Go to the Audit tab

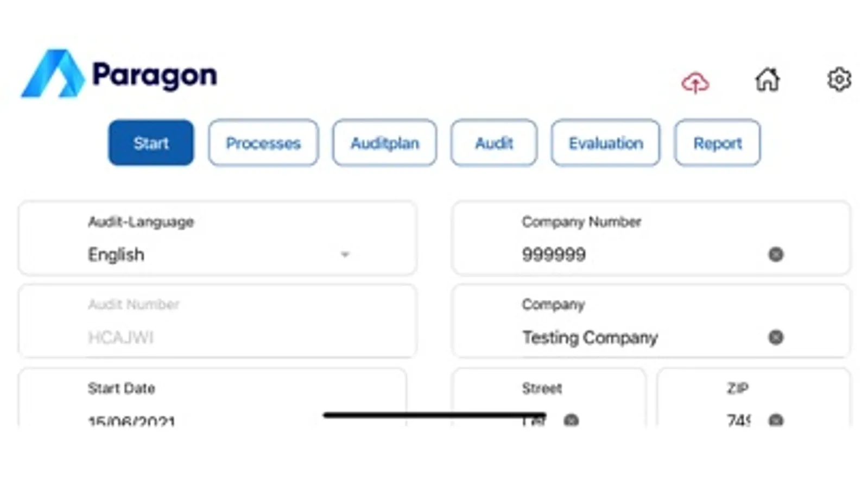[493, 143]
